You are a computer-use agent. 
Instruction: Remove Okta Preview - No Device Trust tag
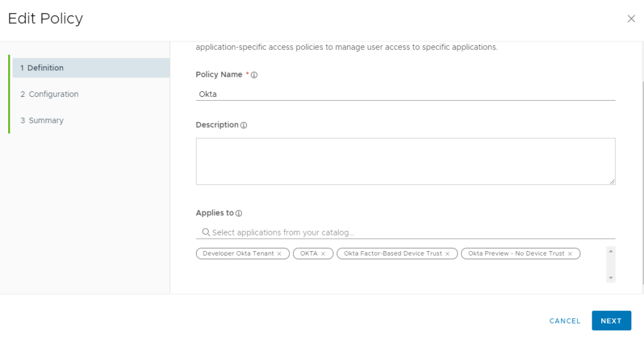coord(570,254)
